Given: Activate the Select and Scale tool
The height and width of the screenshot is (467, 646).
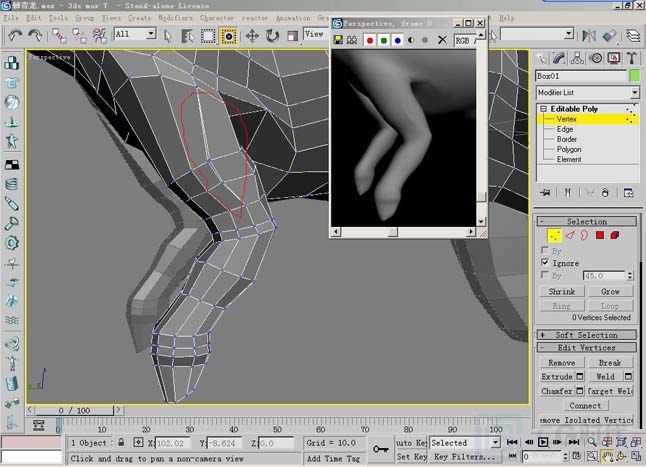Looking at the screenshot, I should [293, 36].
